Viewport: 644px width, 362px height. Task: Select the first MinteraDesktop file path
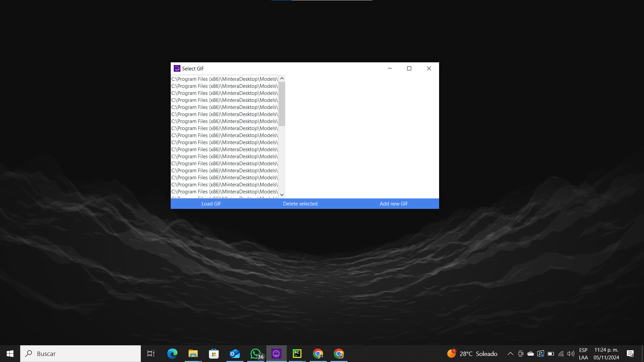tap(224, 79)
